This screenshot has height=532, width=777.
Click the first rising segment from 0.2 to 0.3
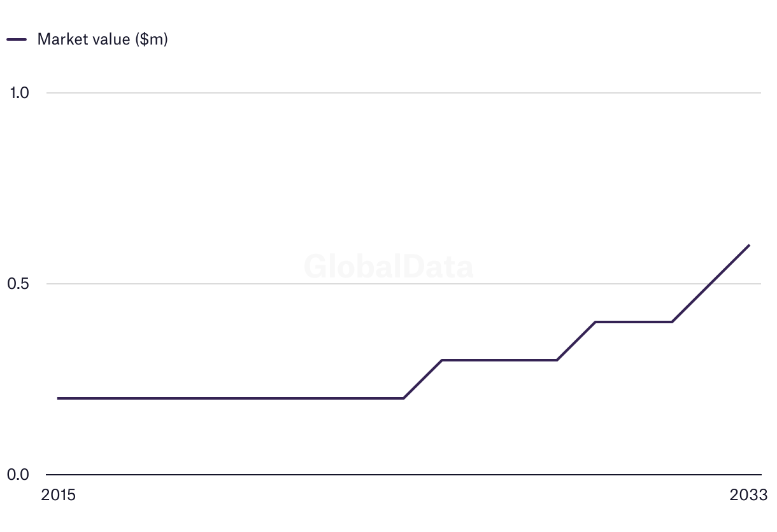(x=423, y=379)
